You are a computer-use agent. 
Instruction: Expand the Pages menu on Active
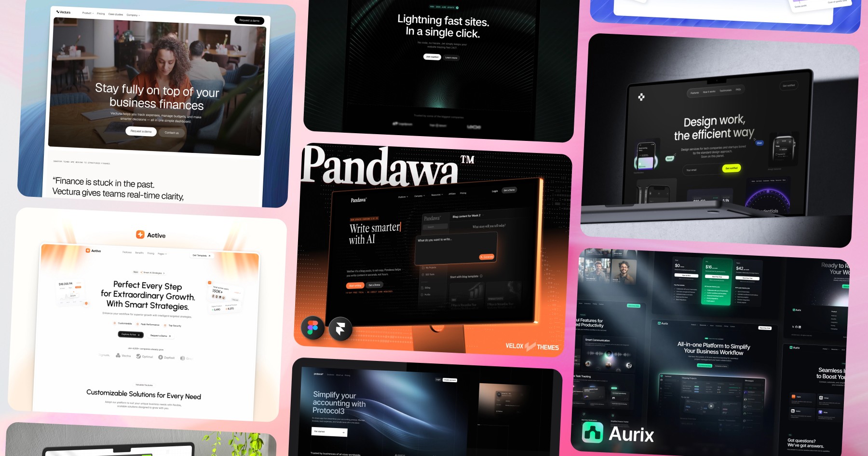tap(162, 254)
